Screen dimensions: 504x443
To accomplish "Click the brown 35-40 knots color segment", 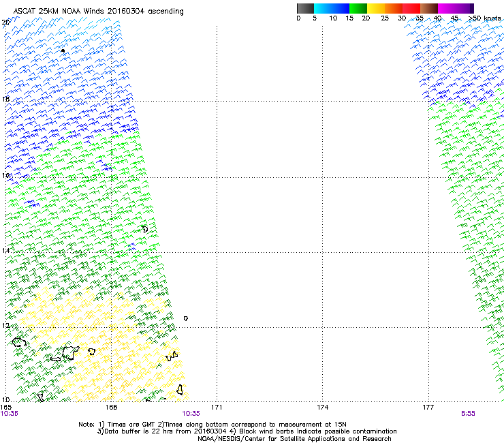I will coord(429,8).
